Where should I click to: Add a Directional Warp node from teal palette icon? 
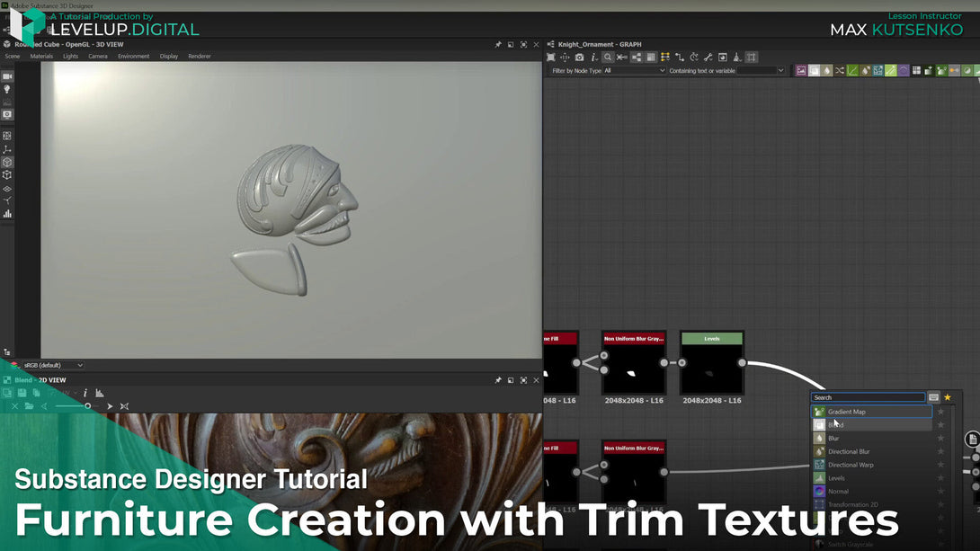pos(878,71)
